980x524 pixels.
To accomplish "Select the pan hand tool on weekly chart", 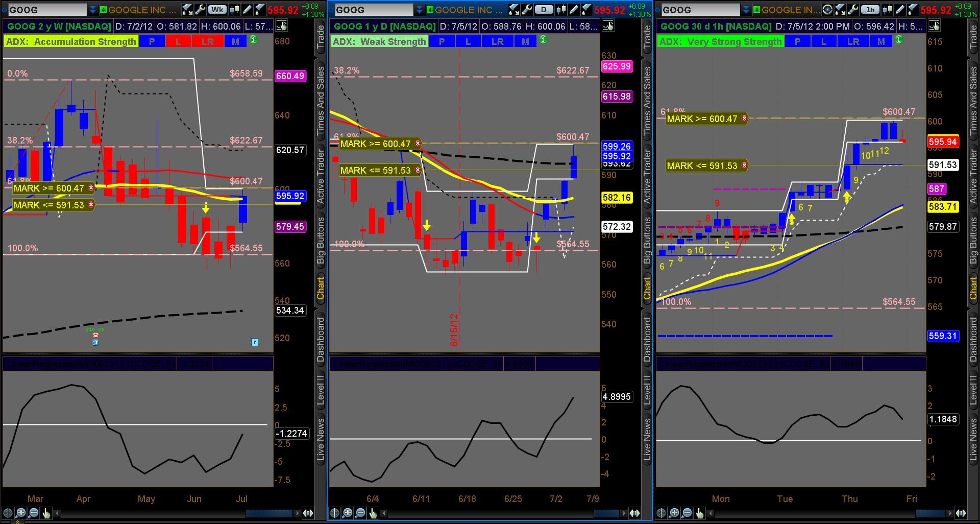I will pos(46,513).
